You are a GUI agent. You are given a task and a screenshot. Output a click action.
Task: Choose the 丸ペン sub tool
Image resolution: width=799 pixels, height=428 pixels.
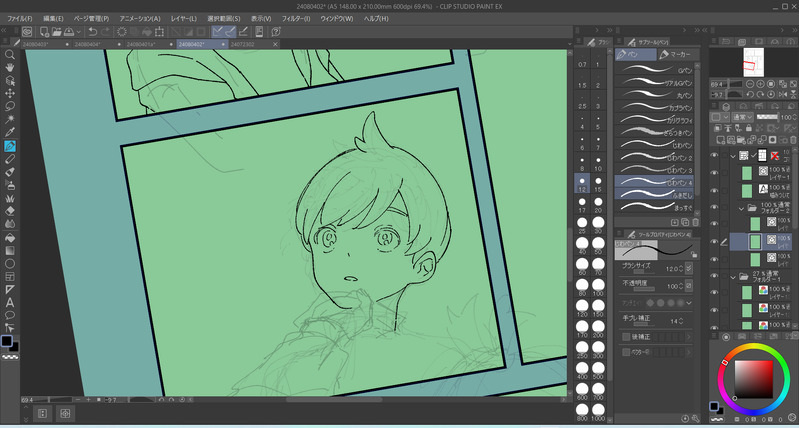(654, 95)
